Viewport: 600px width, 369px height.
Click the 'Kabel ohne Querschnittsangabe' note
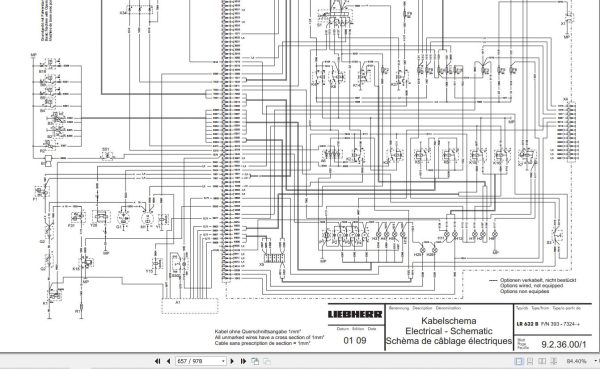point(258,331)
